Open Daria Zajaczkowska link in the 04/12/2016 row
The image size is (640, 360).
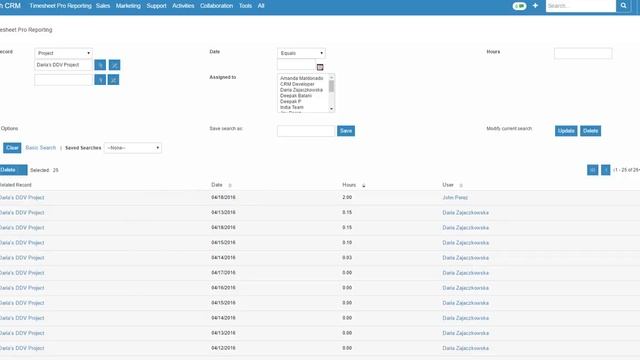(466, 348)
